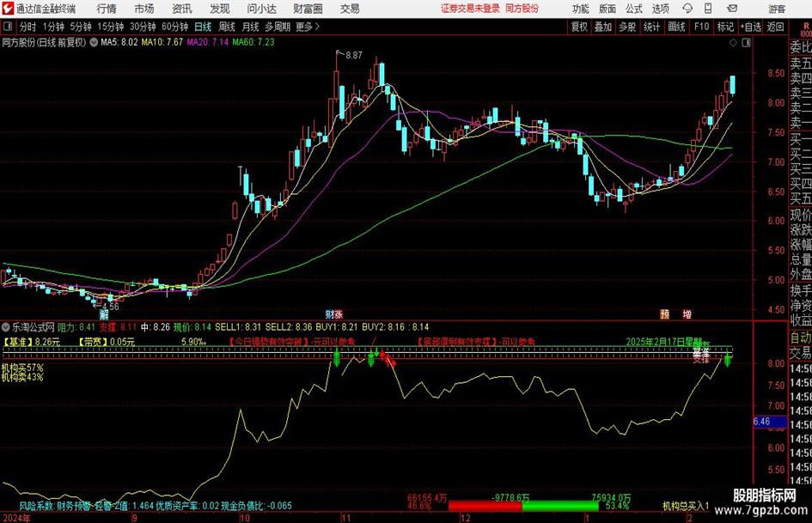Click the 自动 tab in right panel
Screen dimensions: 812x523
click(800, 338)
